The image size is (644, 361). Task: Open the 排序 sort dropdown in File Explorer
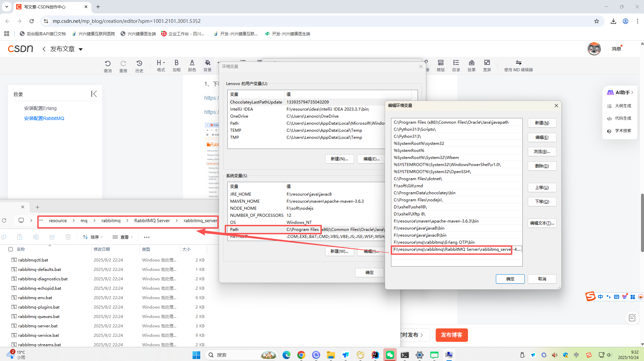[x=93, y=237]
